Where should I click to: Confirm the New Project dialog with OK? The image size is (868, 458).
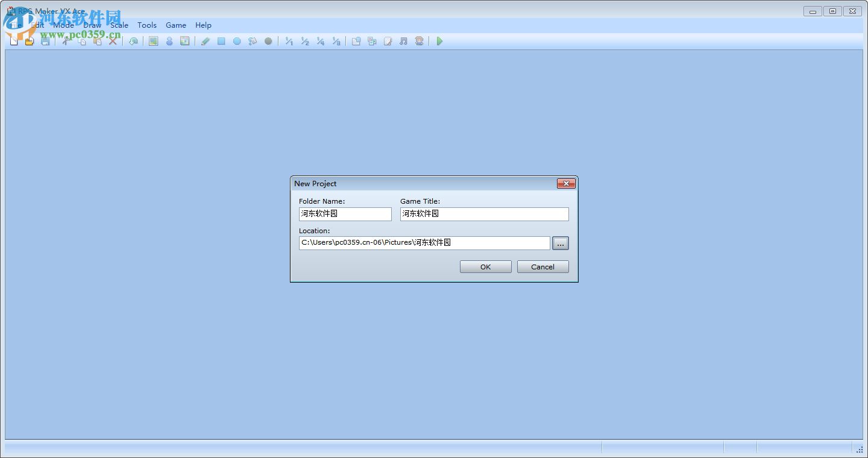485,266
